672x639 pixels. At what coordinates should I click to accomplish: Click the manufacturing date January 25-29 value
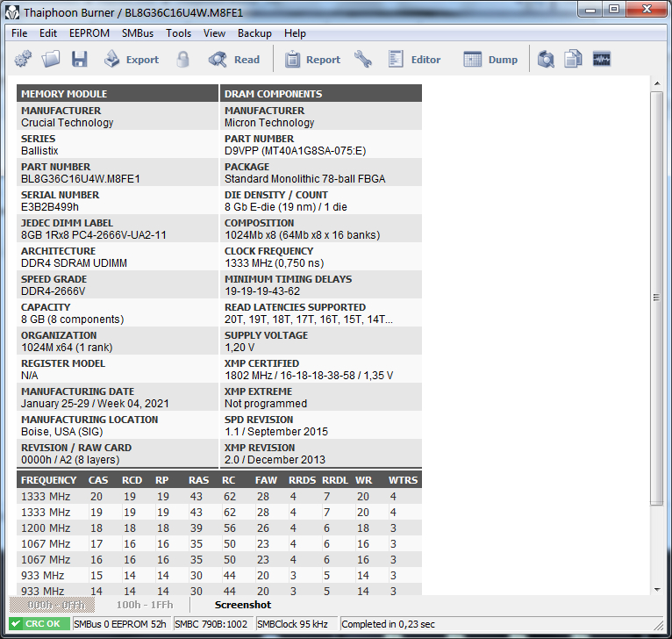95,404
